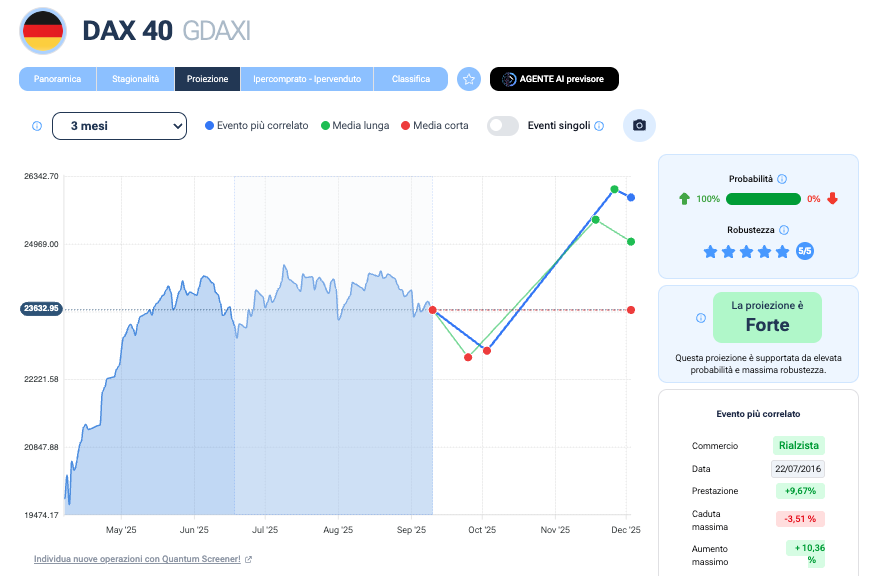Switch to Stagionalità tab

coord(135,79)
